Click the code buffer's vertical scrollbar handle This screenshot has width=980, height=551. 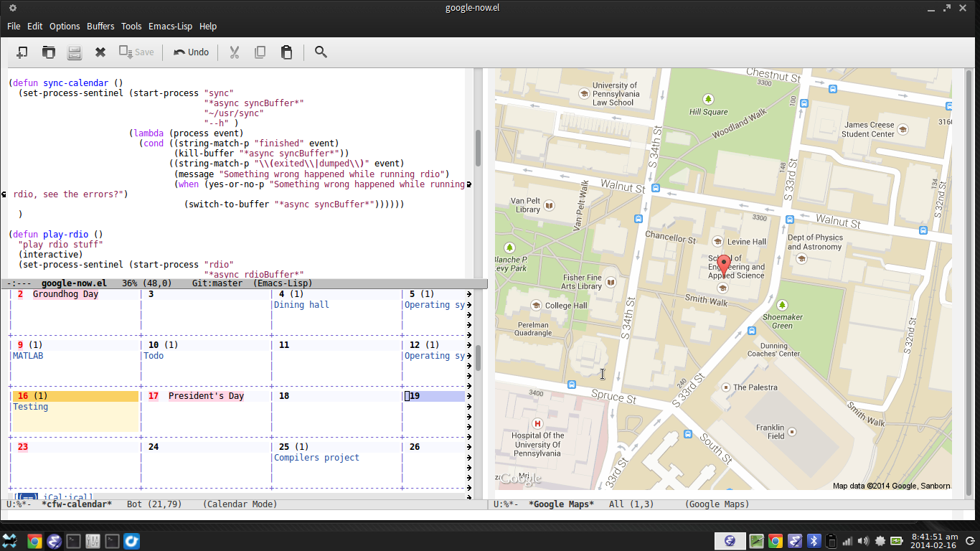click(478, 148)
